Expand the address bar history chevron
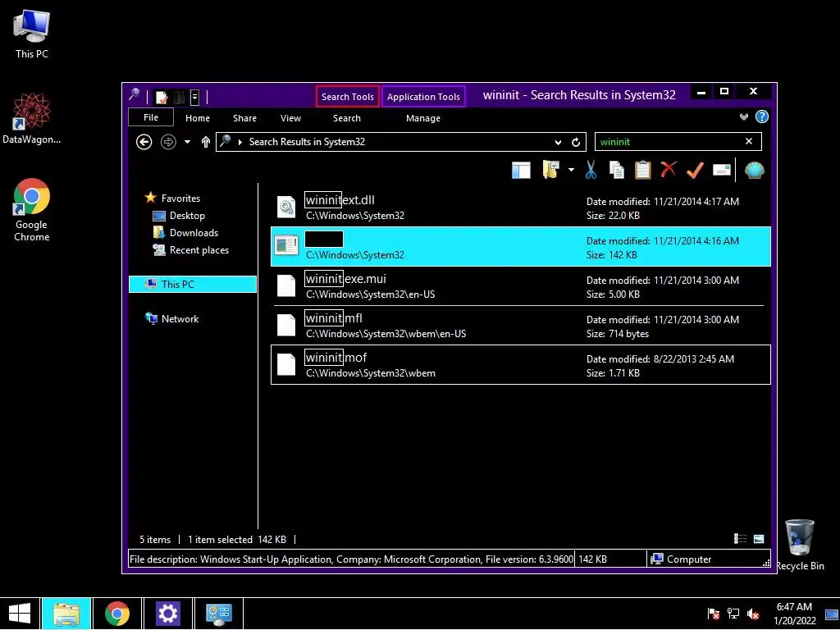The image size is (840, 630). pyautogui.click(x=558, y=143)
